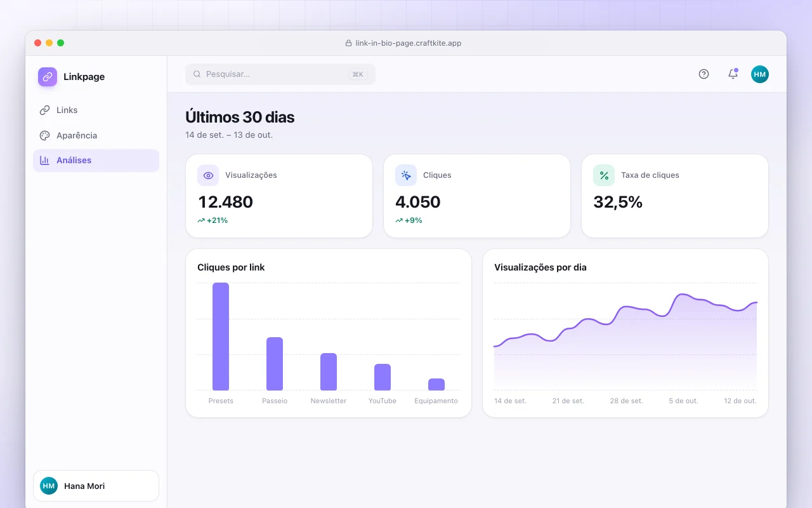This screenshot has height=508, width=812.
Task: Click the 32,5% click rate value
Action: [618, 202]
